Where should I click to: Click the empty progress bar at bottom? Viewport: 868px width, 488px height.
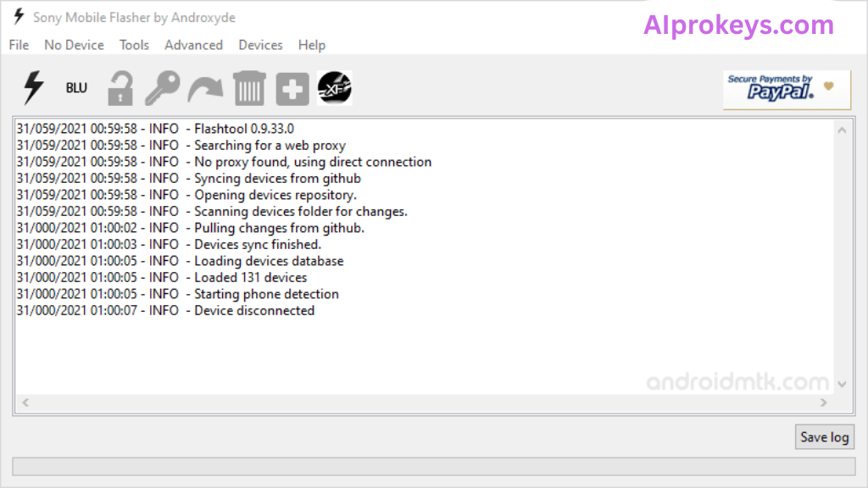tap(434, 467)
